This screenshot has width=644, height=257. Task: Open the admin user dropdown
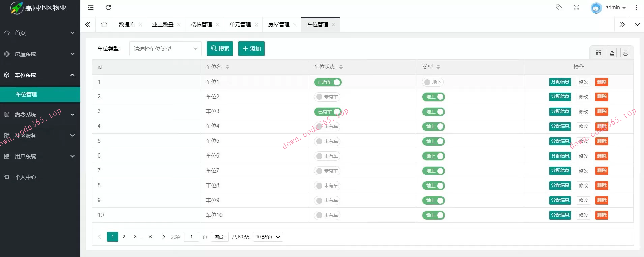point(616,8)
